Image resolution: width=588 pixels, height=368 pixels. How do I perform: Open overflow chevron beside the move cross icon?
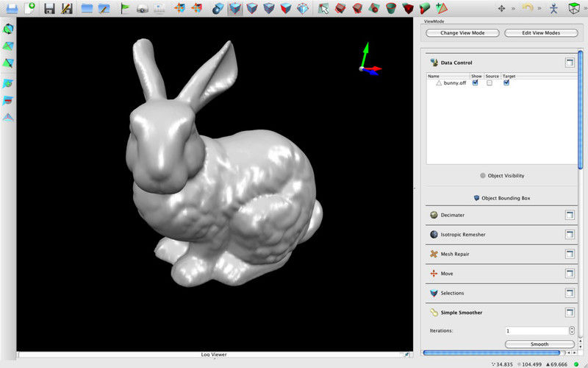point(513,8)
